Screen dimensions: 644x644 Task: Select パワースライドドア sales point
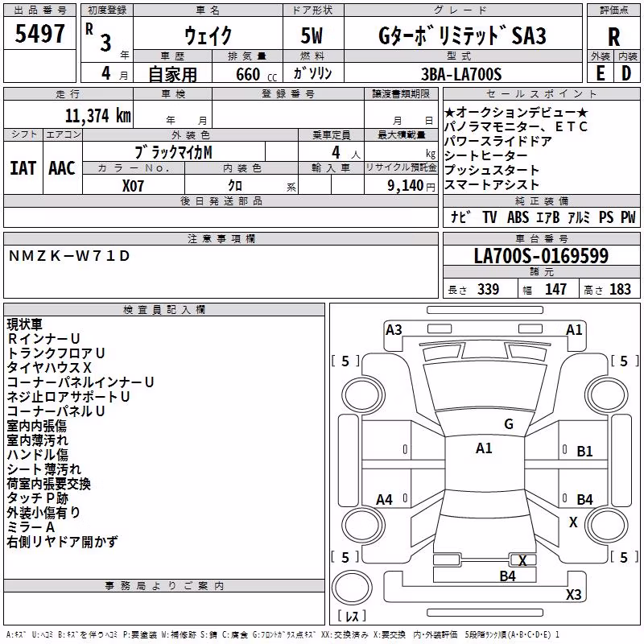coord(497,141)
